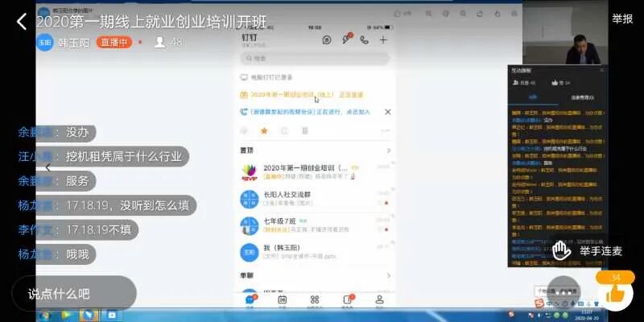Click the Windows Start button on taskbar
Viewport: 644px width, 322px height.
click(44, 316)
